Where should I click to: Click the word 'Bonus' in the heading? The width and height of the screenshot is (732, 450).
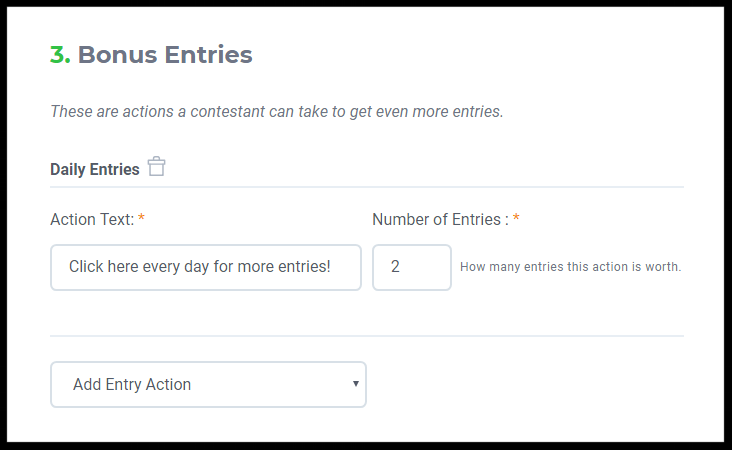(x=117, y=54)
